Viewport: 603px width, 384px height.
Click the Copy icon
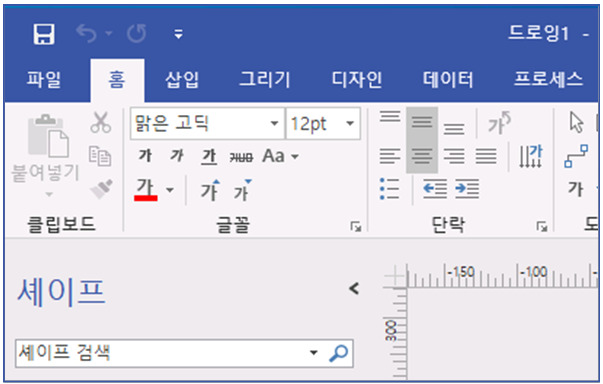(x=100, y=156)
